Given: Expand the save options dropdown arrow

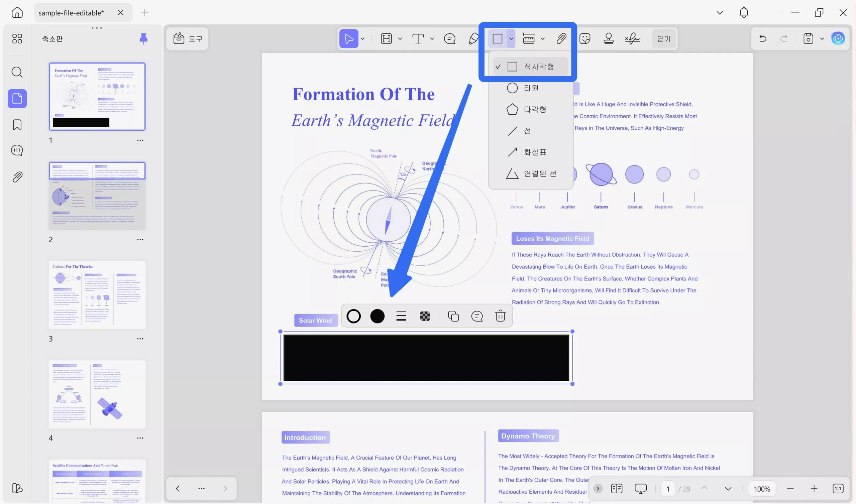Looking at the screenshot, I should tap(822, 39).
